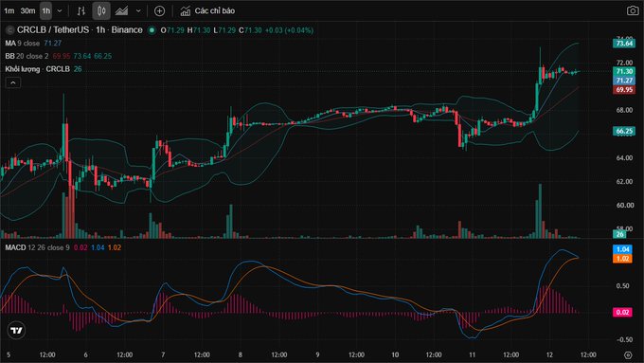Open the chart style dropdown arrow
Screen dimensions: 644x363
coord(138,10)
